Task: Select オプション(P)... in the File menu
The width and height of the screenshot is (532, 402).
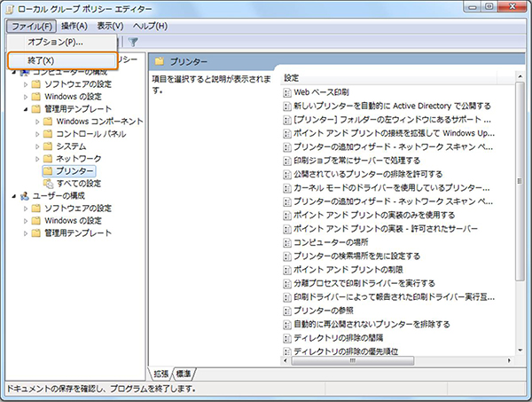Action: [x=55, y=42]
